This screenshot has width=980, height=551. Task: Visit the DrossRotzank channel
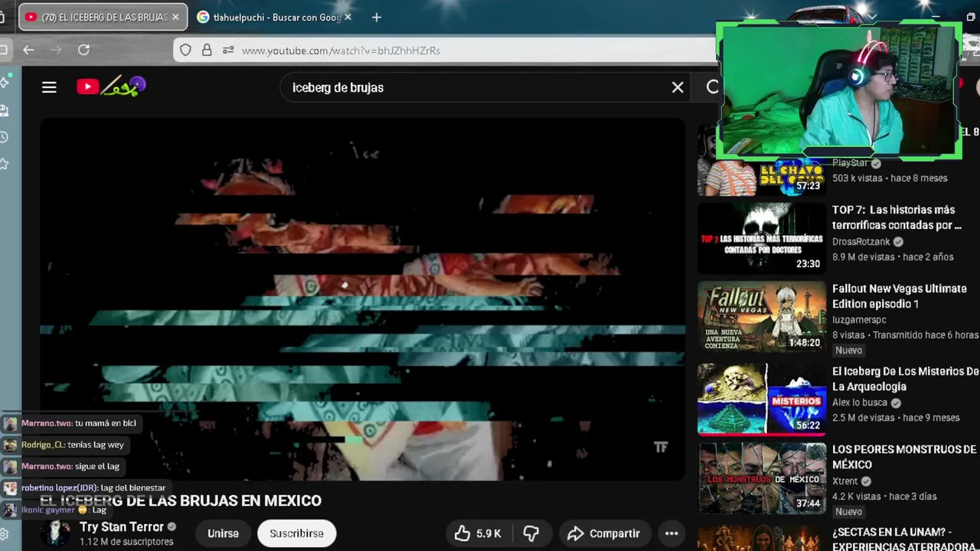(861, 241)
